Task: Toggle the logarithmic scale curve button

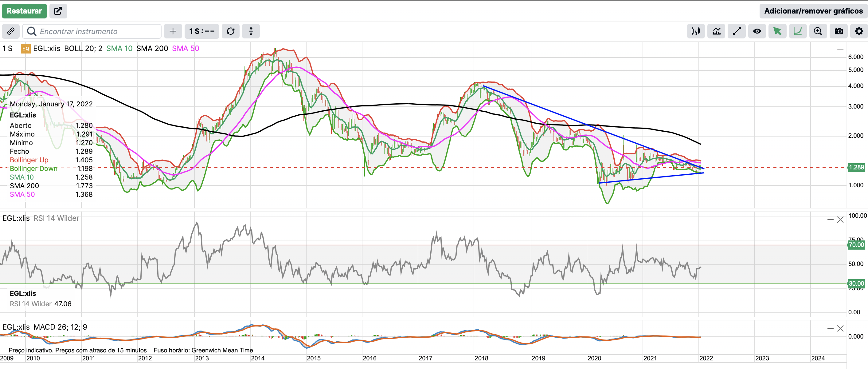Action: pos(798,31)
